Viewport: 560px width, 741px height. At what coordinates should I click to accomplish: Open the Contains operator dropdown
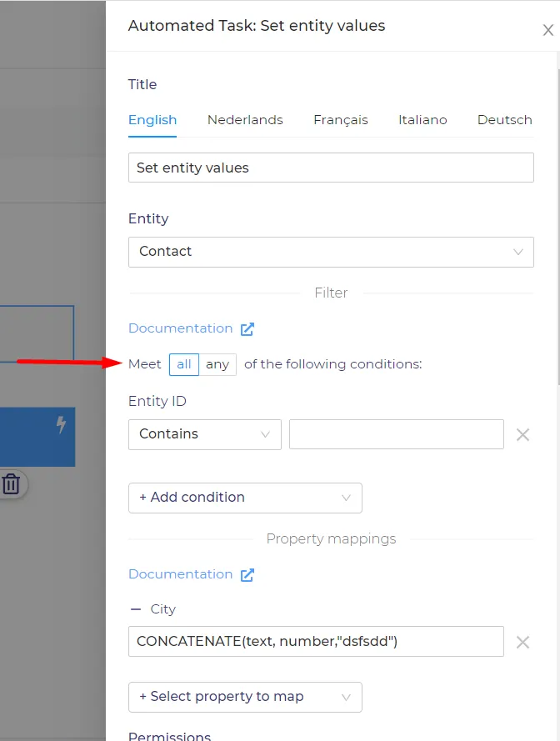[205, 434]
